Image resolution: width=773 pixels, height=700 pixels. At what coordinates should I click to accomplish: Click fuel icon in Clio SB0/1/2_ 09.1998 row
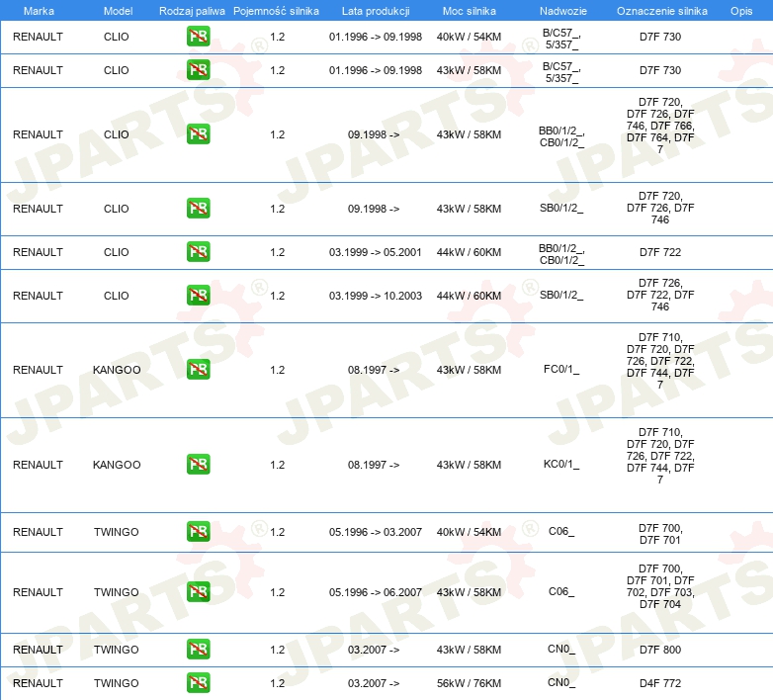click(198, 208)
